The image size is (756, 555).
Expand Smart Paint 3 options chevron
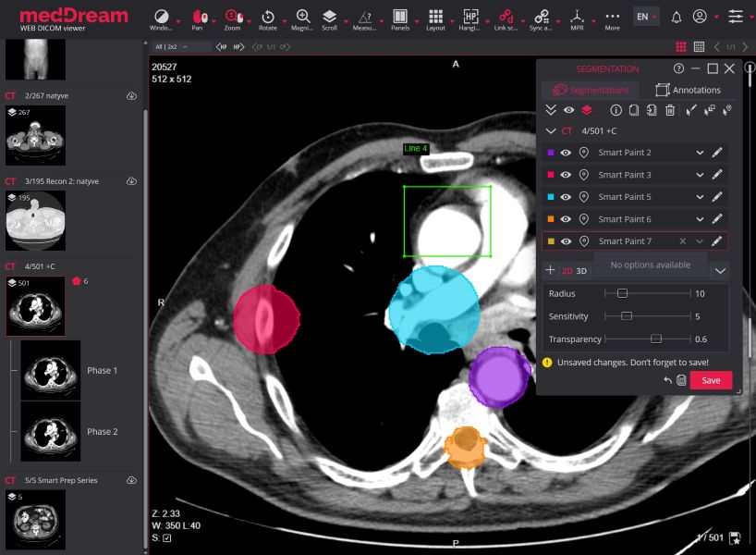[700, 175]
